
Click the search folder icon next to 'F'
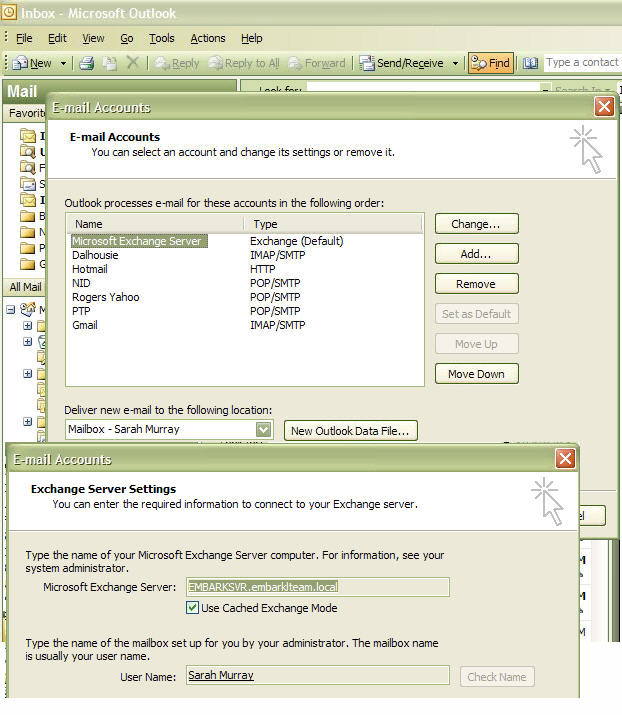28,168
